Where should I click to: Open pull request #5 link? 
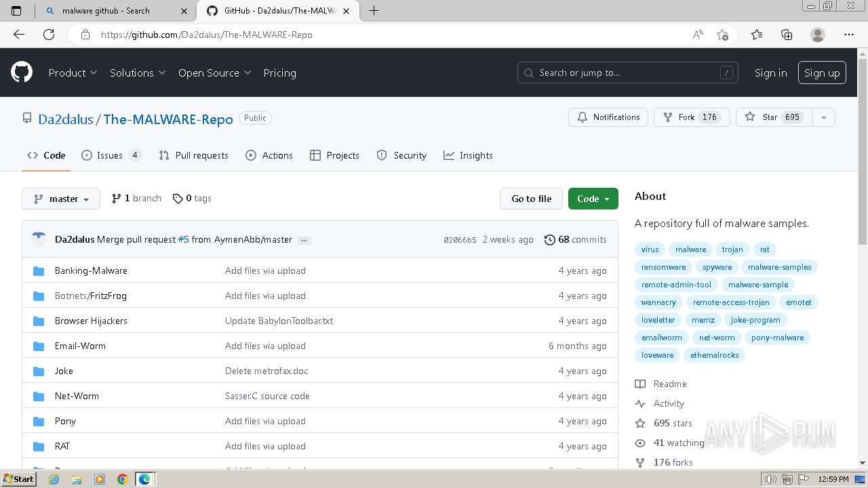pos(183,239)
